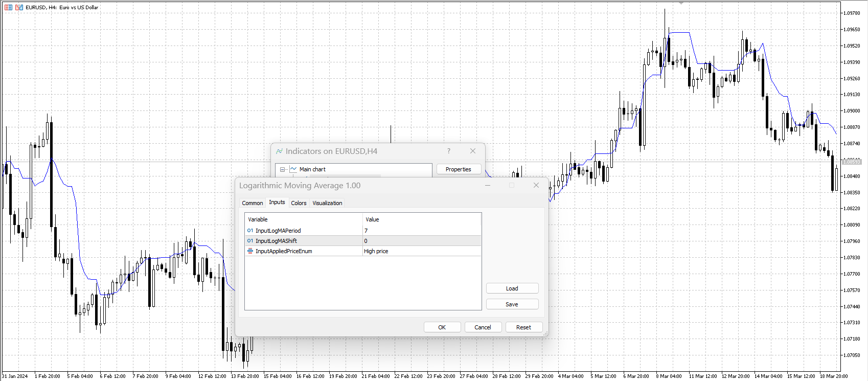Click the depth of market chart icon
Viewport: 868px width, 381px height.
[x=19, y=7]
